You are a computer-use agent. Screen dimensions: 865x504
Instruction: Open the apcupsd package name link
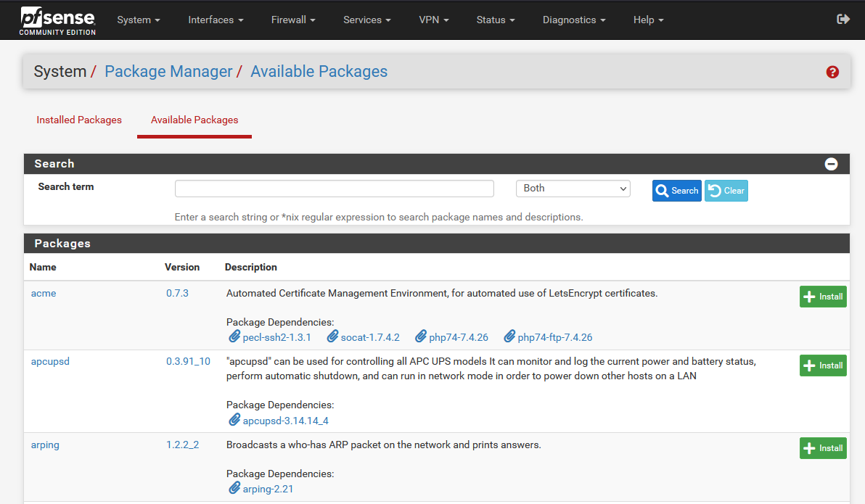pos(50,362)
